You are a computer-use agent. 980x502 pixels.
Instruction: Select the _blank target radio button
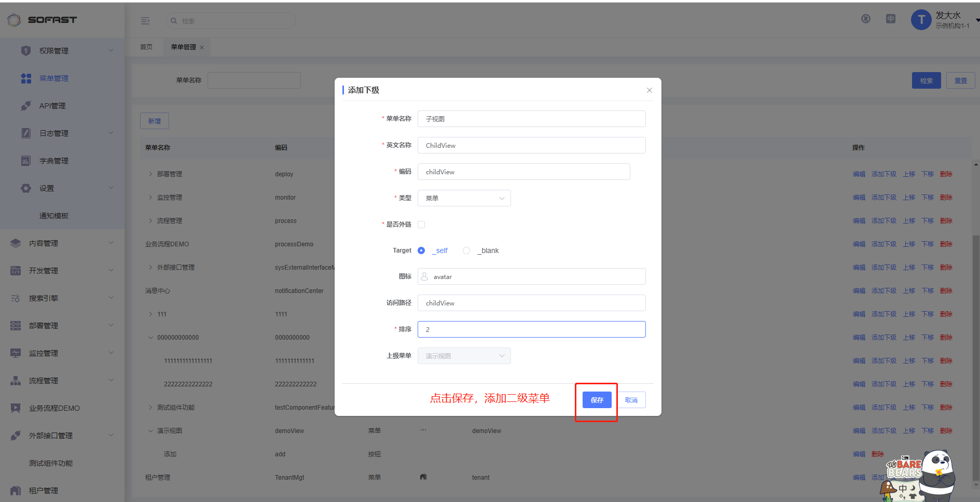tap(466, 250)
